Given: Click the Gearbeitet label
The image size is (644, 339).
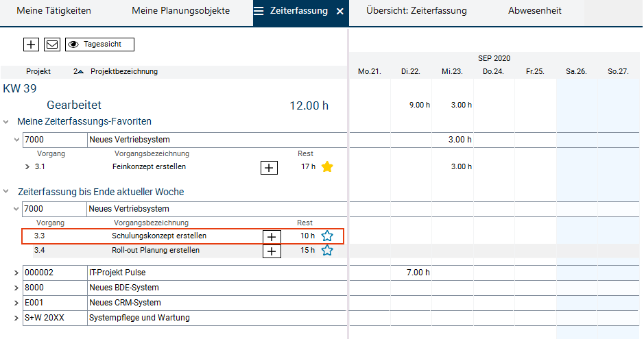Looking at the screenshot, I should (x=74, y=105).
